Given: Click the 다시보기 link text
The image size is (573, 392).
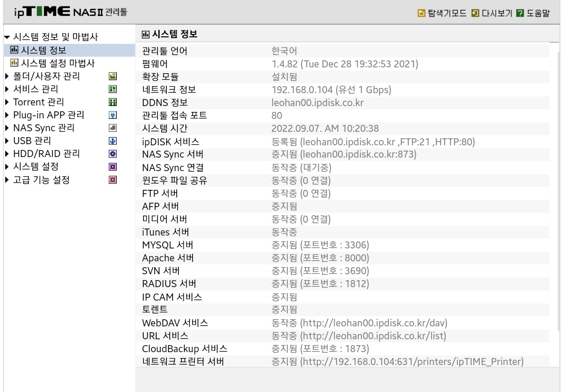Looking at the screenshot, I should (x=497, y=13).
